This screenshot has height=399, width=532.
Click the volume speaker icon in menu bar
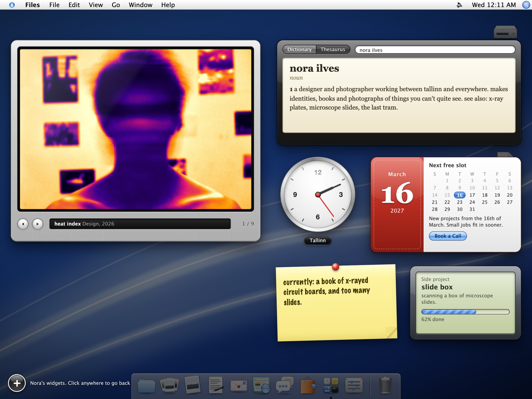coord(459,5)
